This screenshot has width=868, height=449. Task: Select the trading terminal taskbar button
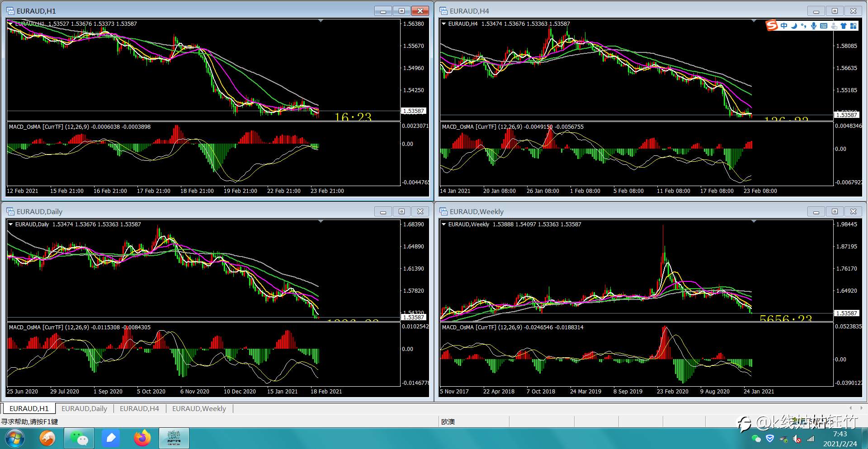coord(174,438)
